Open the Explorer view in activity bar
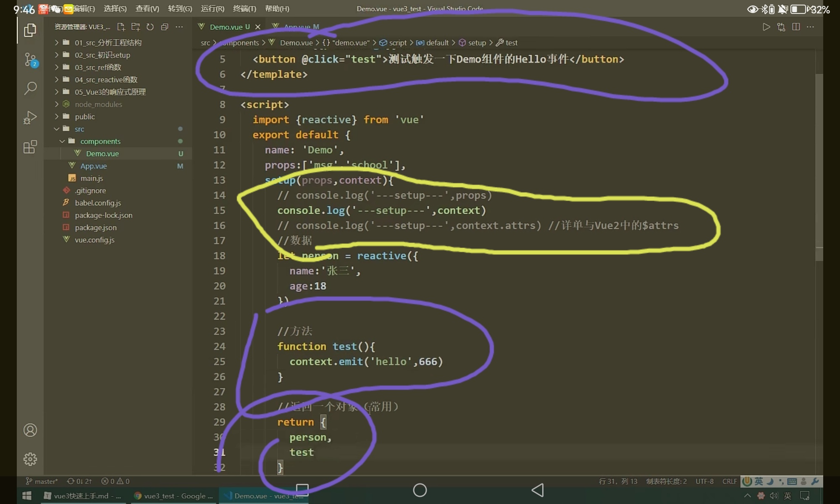The image size is (840, 504). pyautogui.click(x=30, y=30)
